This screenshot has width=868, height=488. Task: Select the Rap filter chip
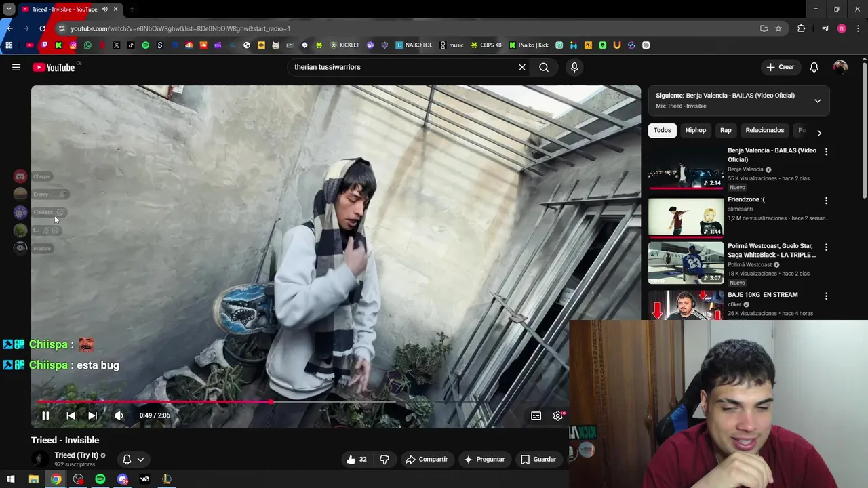(726, 130)
